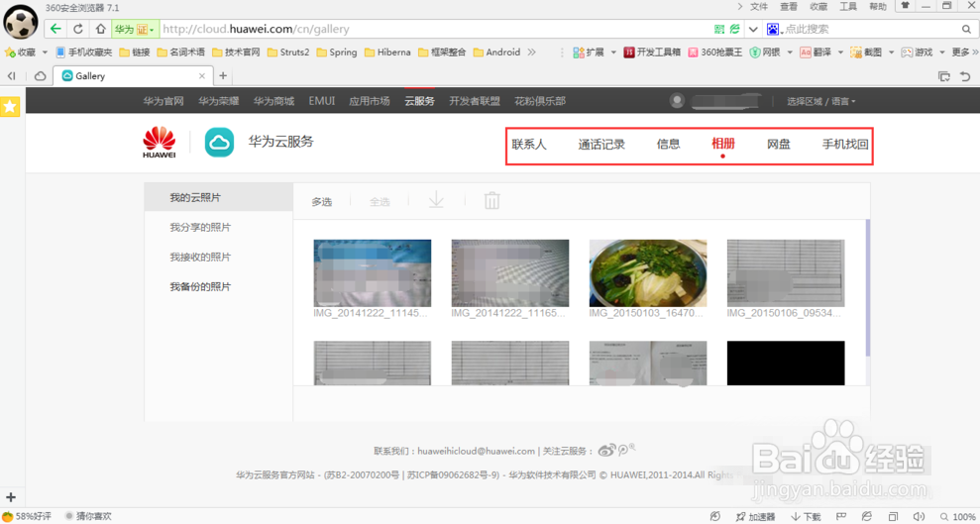Viewport: 980px width, 524px height.
Task: Go to 开发者联盟 in top navigation
Action: [x=475, y=101]
